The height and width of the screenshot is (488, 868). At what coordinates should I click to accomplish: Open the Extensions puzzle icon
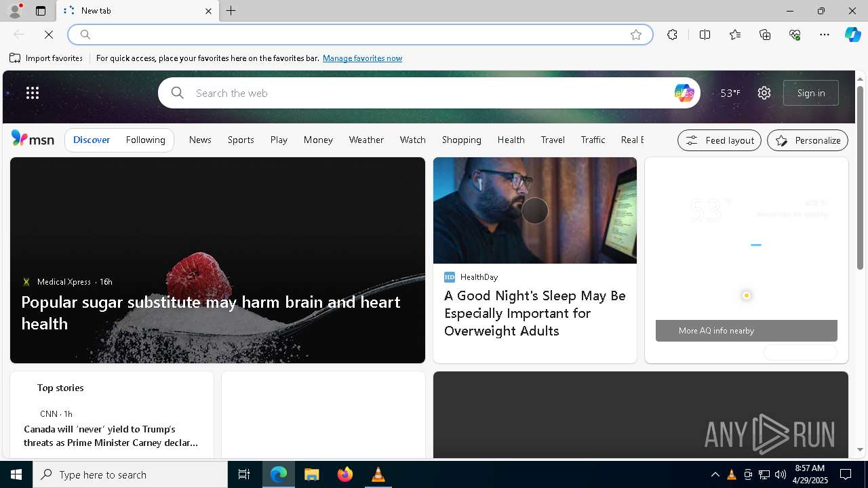(672, 35)
